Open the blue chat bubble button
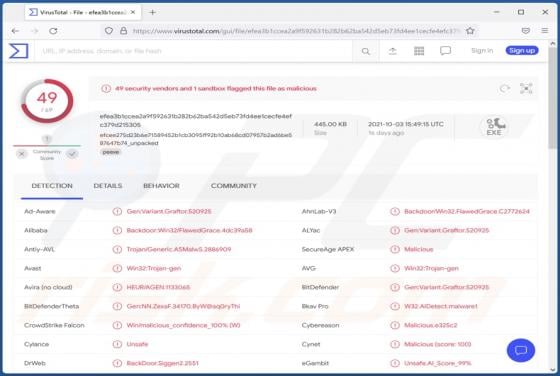The width and height of the screenshot is (560, 376). (x=521, y=350)
